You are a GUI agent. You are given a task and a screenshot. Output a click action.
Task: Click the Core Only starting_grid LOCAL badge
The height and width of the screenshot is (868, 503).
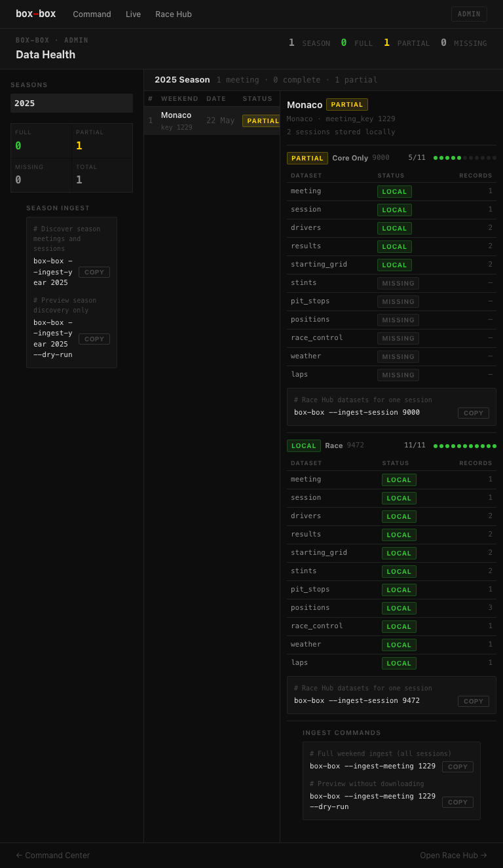click(x=394, y=265)
